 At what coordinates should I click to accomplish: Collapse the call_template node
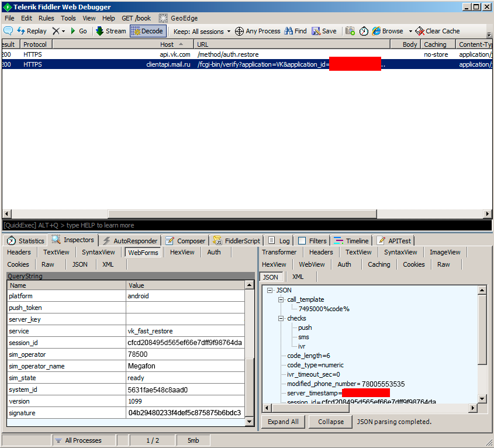click(x=281, y=300)
